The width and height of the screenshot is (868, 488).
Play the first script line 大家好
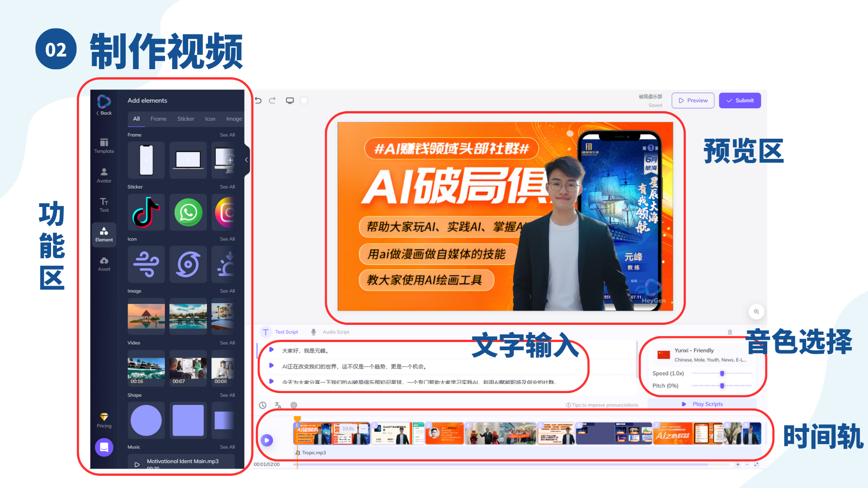pyautogui.click(x=271, y=350)
